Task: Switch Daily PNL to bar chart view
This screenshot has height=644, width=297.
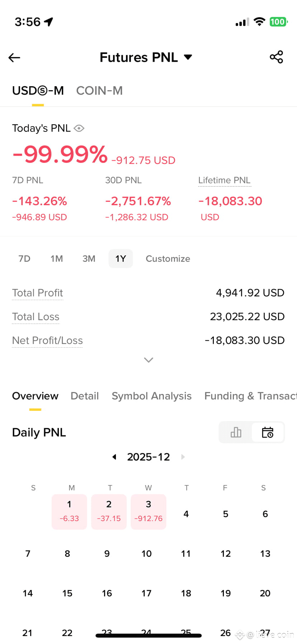Action: coord(236,432)
